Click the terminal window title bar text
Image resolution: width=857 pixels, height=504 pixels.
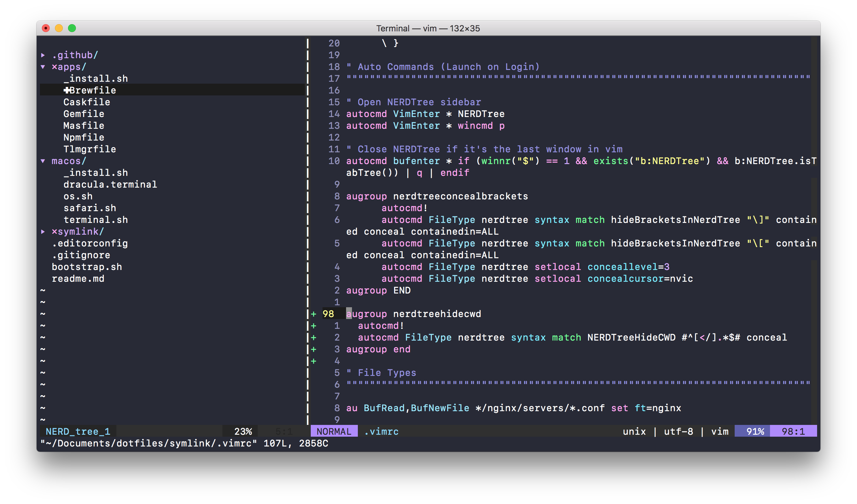point(428,28)
